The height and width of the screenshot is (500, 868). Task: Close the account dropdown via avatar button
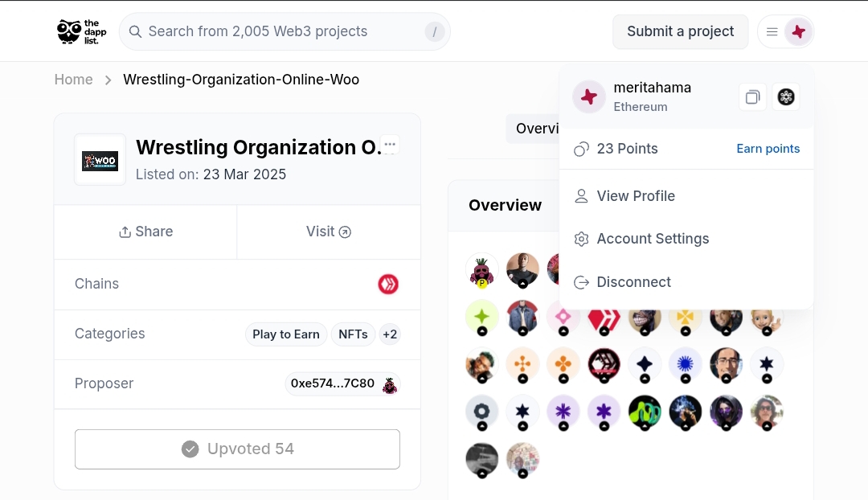coord(798,32)
